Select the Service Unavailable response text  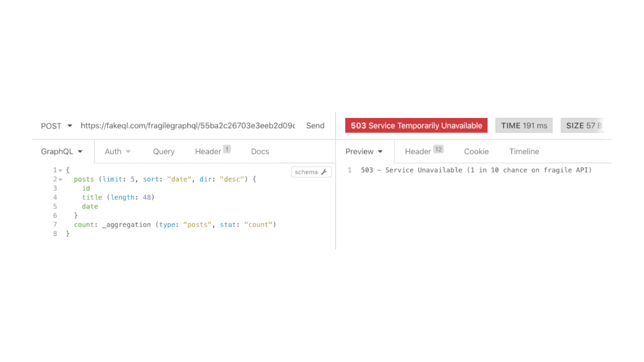tap(476, 169)
